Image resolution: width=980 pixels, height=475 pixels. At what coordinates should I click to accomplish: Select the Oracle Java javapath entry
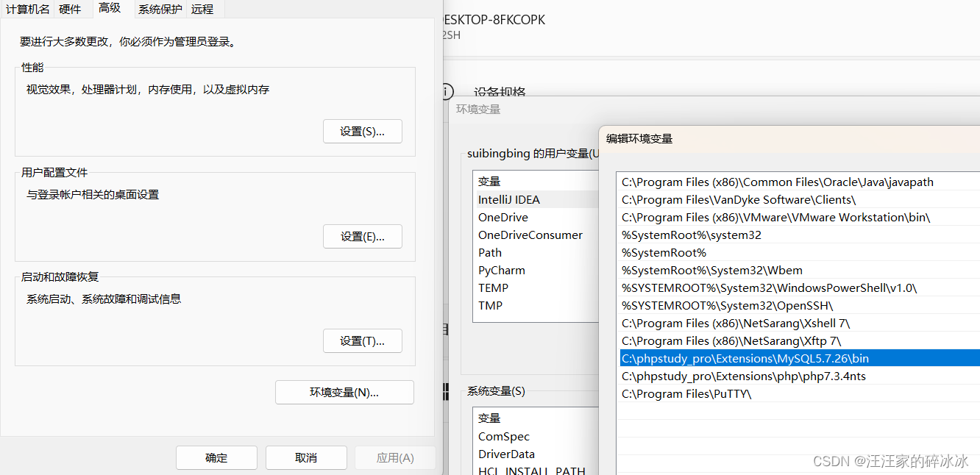pos(798,182)
